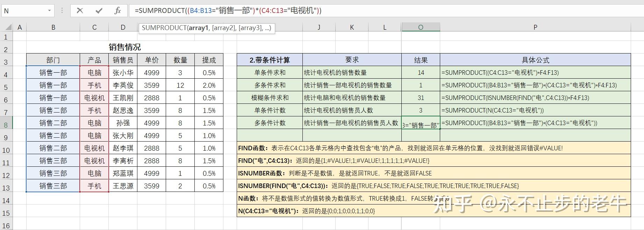Click the 2.带条件计算 header cell

(x=270, y=60)
